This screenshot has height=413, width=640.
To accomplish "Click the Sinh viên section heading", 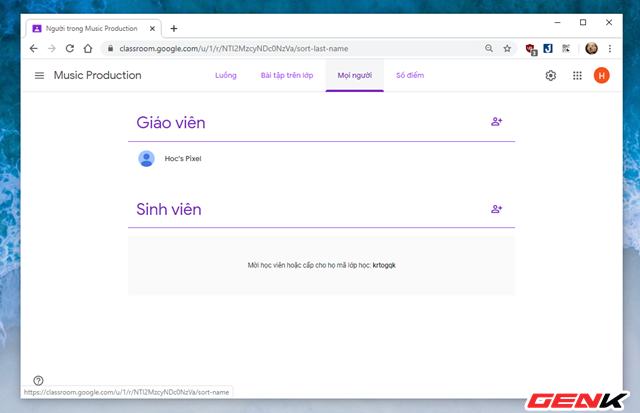I will 169,209.
